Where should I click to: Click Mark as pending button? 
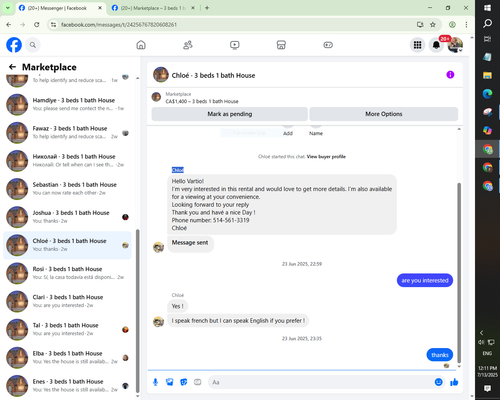tap(229, 114)
